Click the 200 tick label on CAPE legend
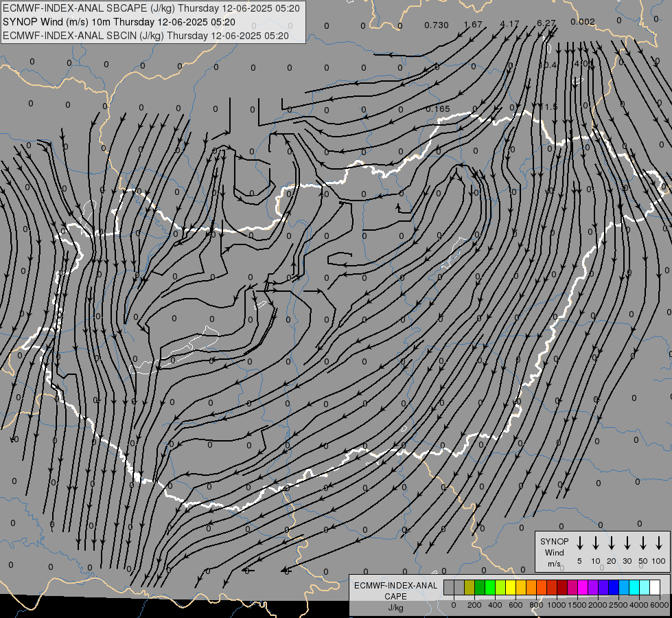 [474, 605]
